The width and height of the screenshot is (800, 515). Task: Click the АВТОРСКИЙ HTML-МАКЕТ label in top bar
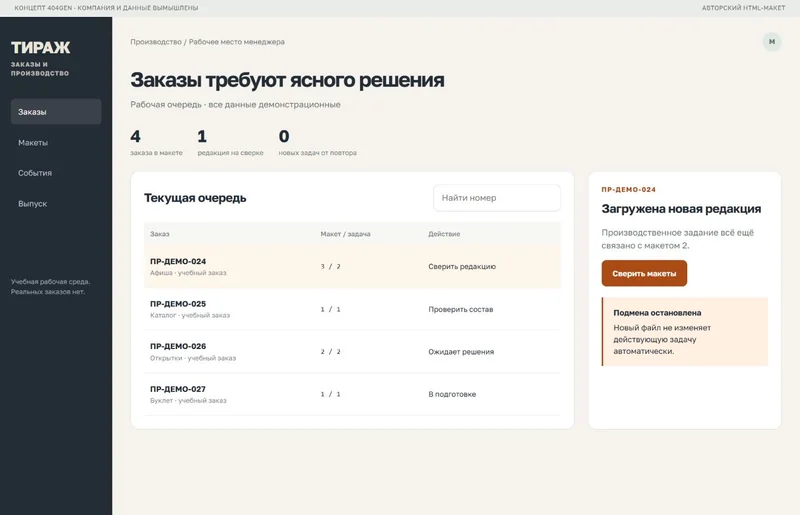(x=743, y=8)
